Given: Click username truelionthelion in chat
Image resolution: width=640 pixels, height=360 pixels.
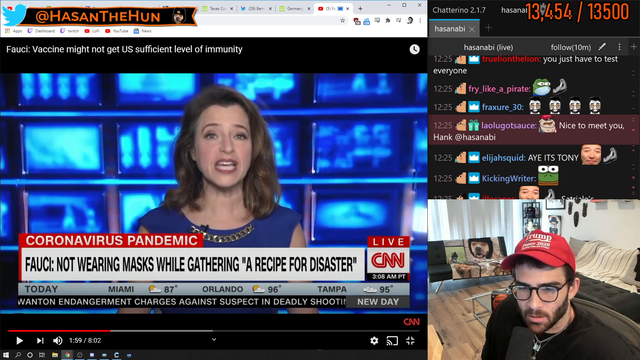Looking at the screenshot, I should coord(511,59).
